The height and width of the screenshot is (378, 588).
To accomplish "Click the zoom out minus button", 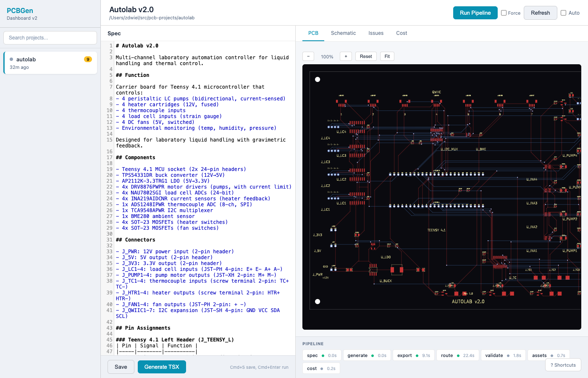I will click(x=308, y=56).
